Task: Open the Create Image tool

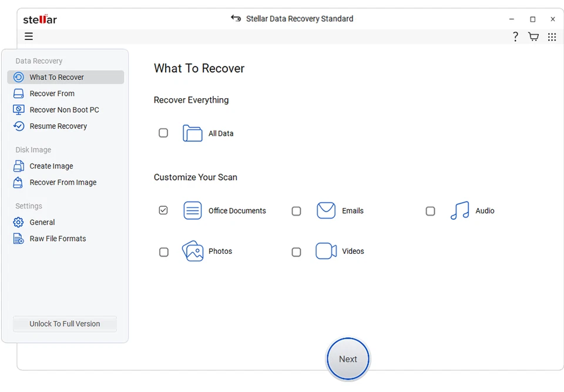Action: 19,166
